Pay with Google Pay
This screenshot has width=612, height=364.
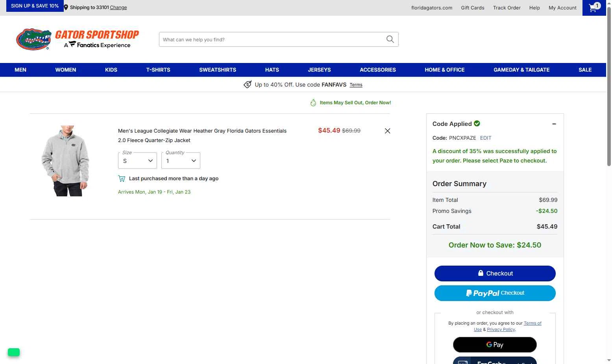click(495, 345)
